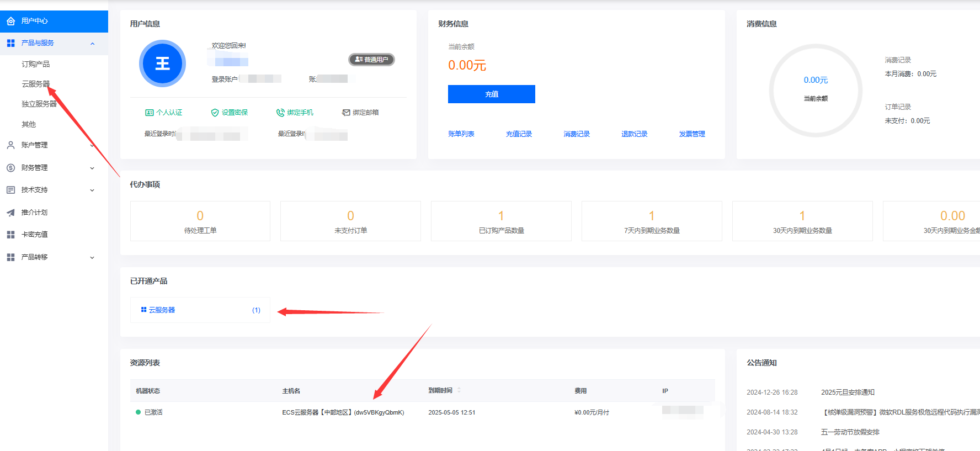Click the 个人认证 ID card icon
980x451 pixels.
click(149, 113)
